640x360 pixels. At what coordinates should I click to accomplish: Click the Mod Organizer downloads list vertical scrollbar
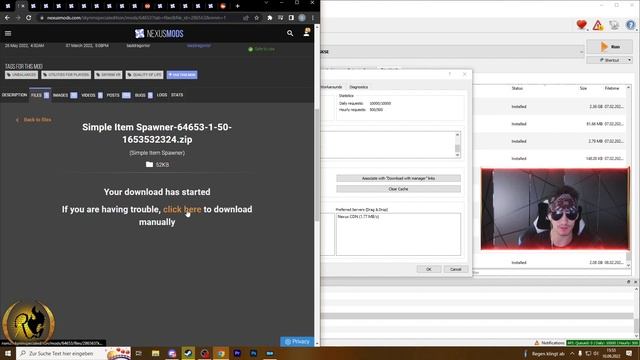click(x=628, y=176)
